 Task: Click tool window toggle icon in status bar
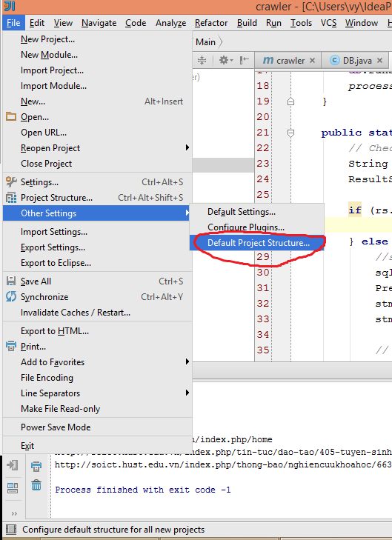11,530
